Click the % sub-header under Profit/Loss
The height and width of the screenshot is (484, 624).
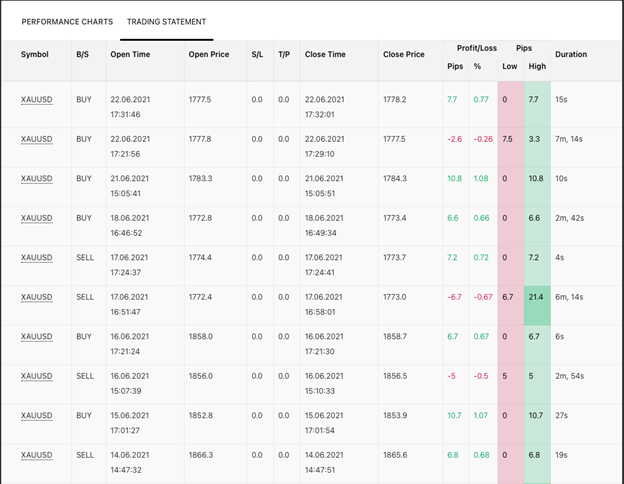point(478,67)
